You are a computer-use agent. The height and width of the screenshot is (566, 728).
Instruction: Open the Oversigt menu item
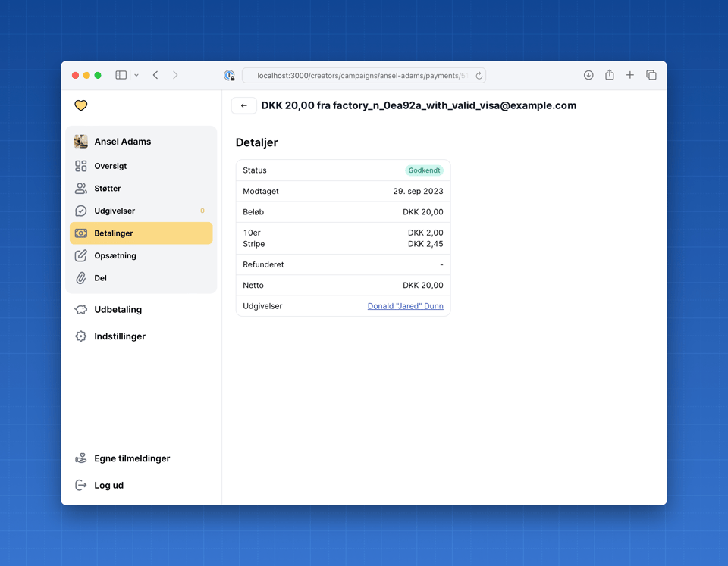pyautogui.click(x=141, y=166)
